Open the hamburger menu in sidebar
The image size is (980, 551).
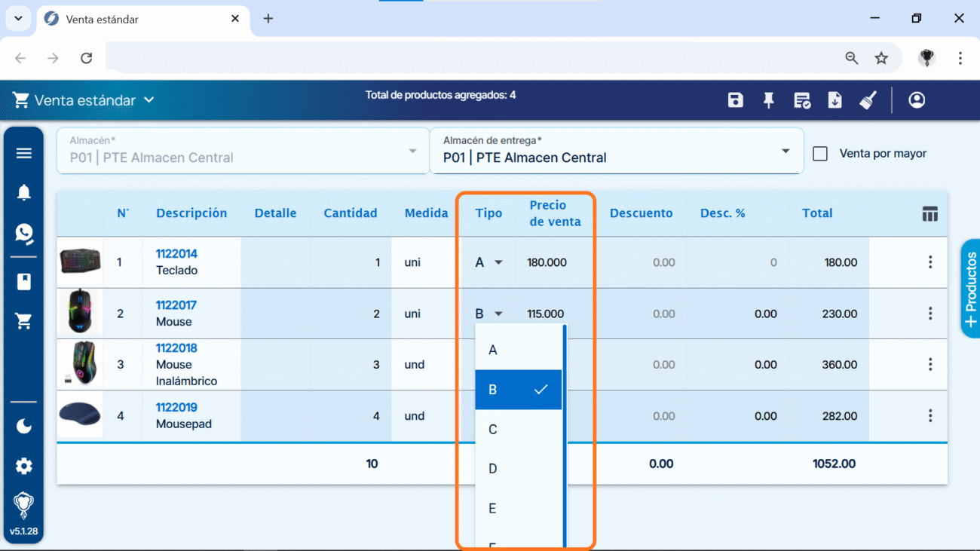24,153
